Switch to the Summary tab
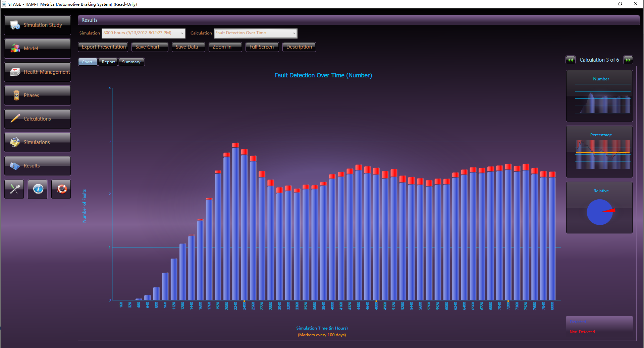Viewport: 644px width, 348px height. click(131, 62)
